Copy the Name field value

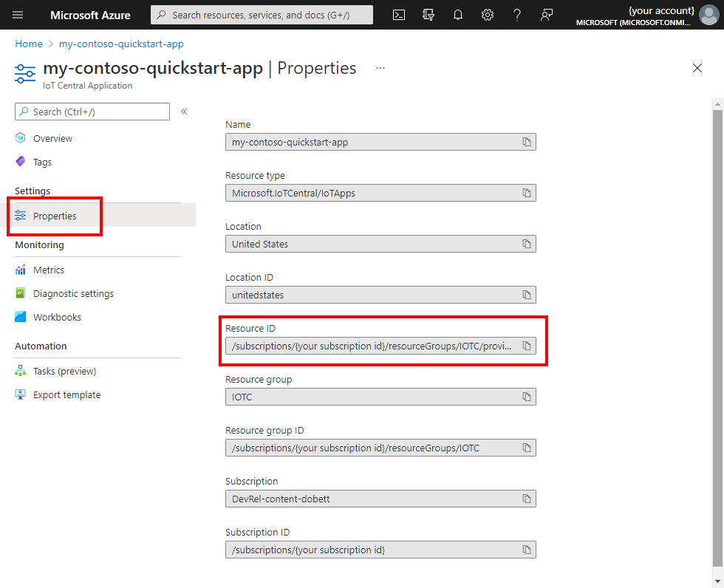coord(527,142)
